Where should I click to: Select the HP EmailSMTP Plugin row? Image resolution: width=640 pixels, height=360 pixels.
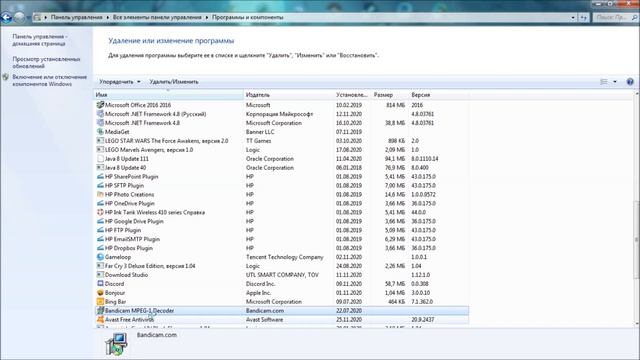[282, 239]
